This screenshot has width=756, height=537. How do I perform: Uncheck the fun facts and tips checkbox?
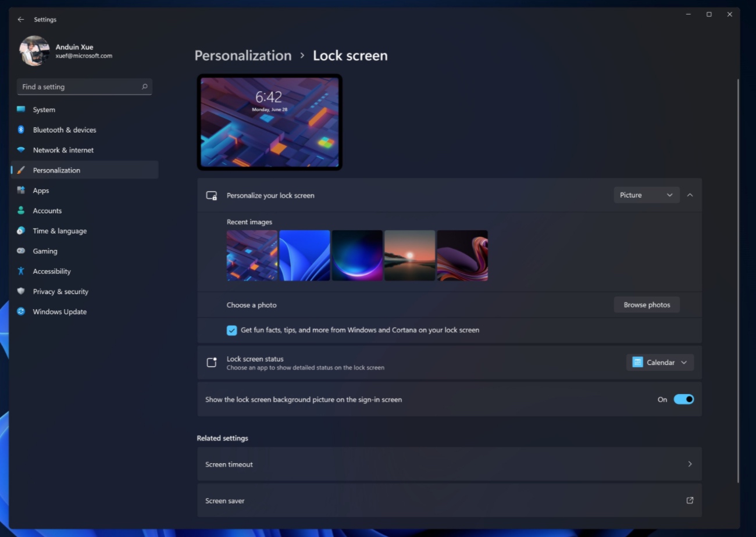tap(231, 330)
